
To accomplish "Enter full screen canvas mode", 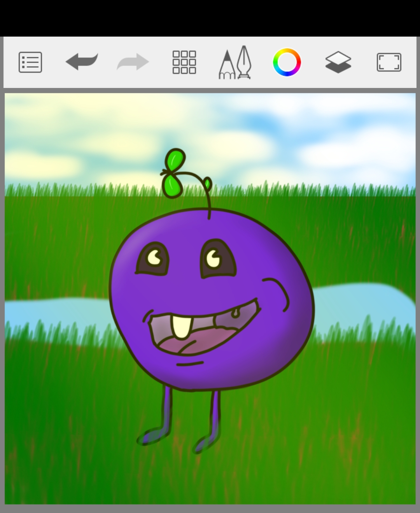I will [x=389, y=62].
